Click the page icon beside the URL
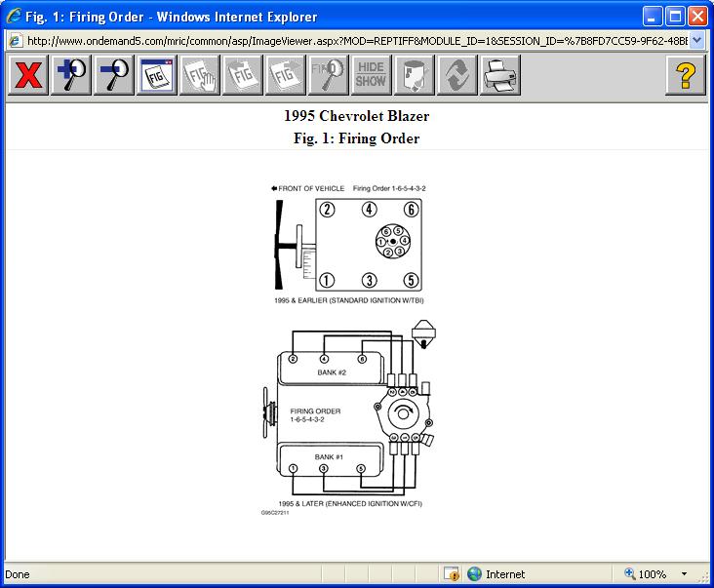This screenshot has width=714, height=588. click(x=15, y=41)
